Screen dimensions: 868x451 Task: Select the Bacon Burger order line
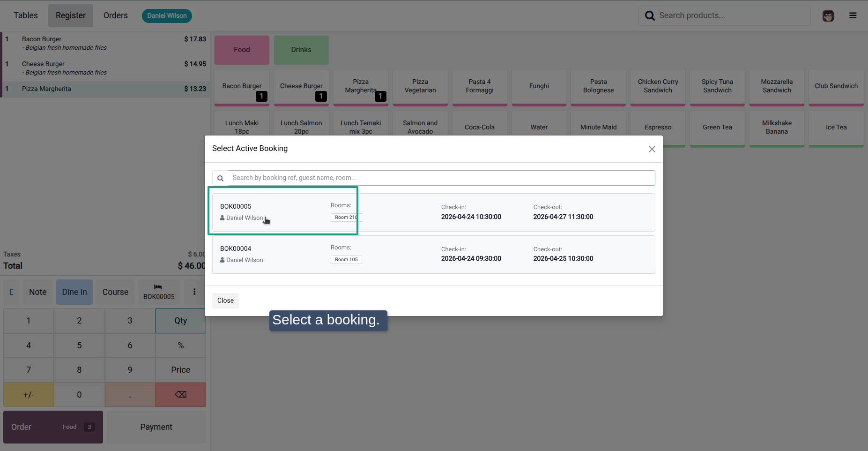(x=105, y=43)
